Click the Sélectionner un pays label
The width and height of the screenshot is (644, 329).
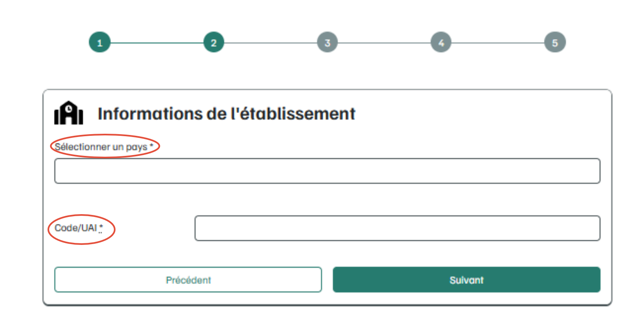[101, 147]
